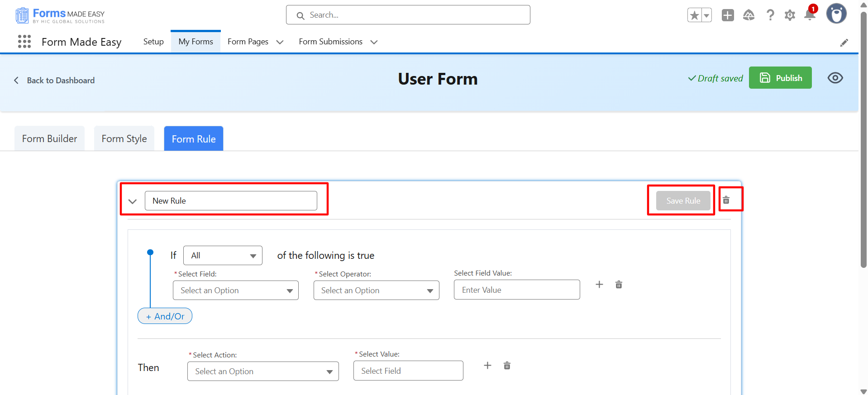Click the Enter Value input field
The width and height of the screenshot is (868, 395).
coord(516,290)
